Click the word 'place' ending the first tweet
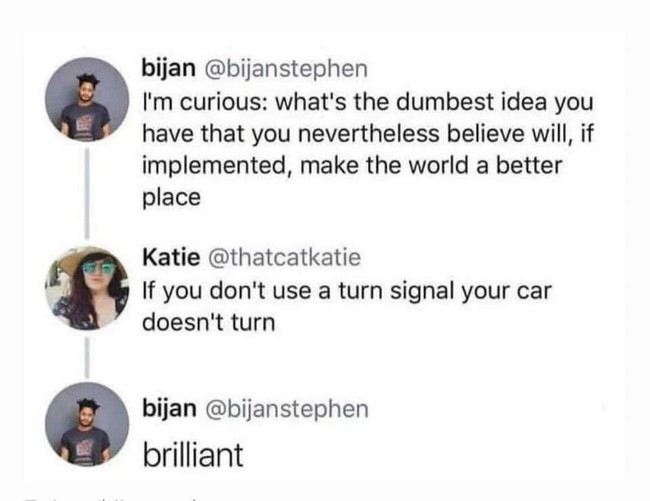This screenshot has width=650, height=501. tap(172, 198)
